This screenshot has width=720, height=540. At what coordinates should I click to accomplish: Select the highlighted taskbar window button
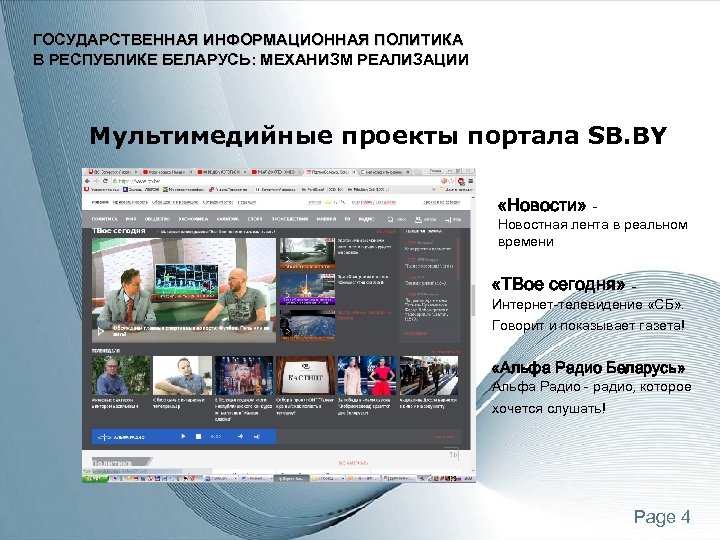pyautogui.click(x=291, y=478)
